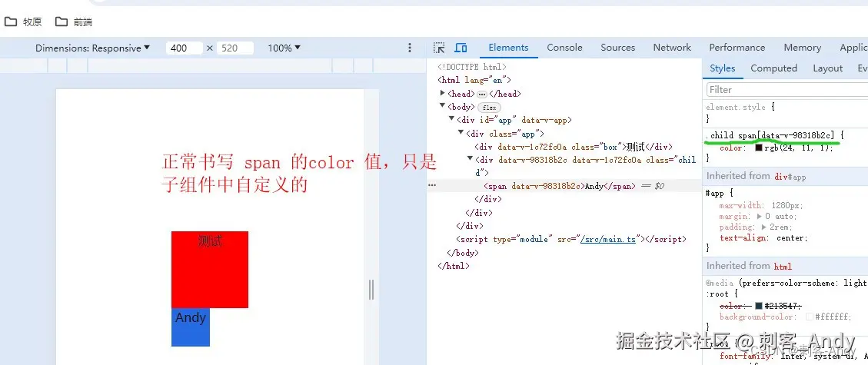Click the blue Andy box in preview
868x365 pixels.
pos(191,327)
